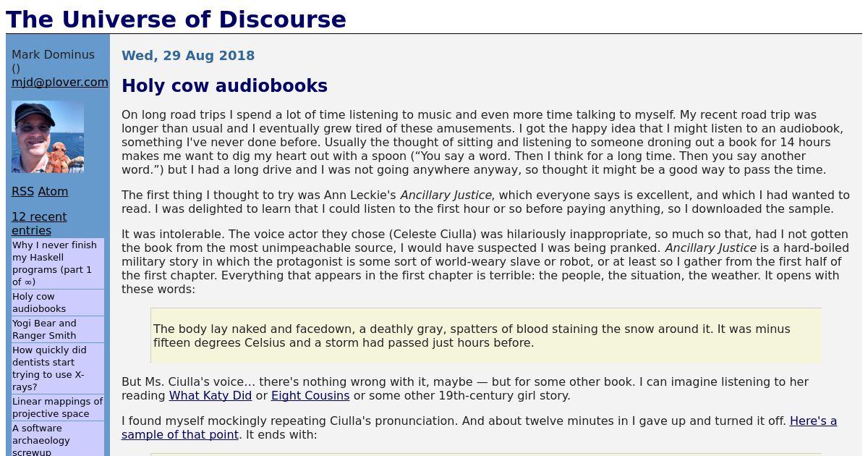Click the Ancillary Justice opening quote block

pos(486,336)
